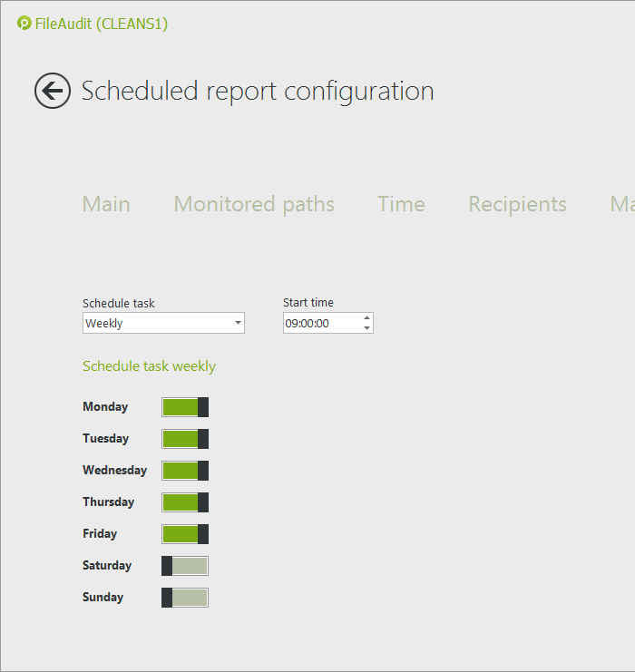Increase start time with up arrow

point(366,318)
